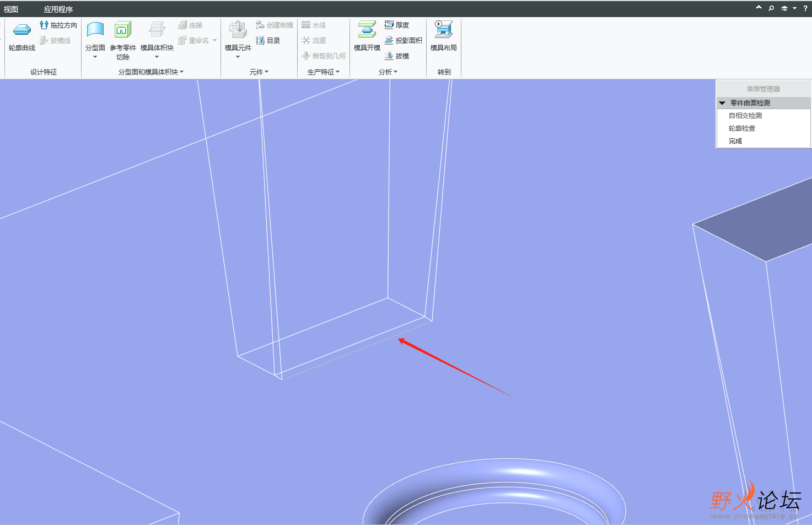
Task: Open help with the question mark
Action: click(805, 8)
